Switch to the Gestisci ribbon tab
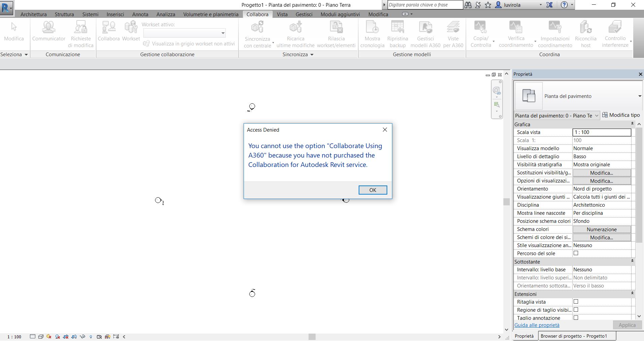This screenshot has height=341, width=644. (x=304, y=14)
